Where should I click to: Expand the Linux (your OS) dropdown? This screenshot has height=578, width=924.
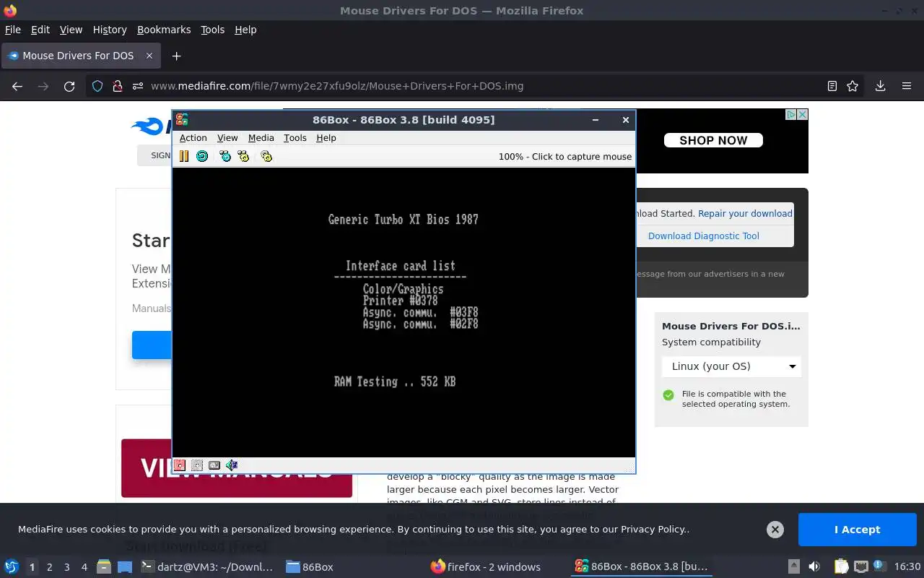731,366
